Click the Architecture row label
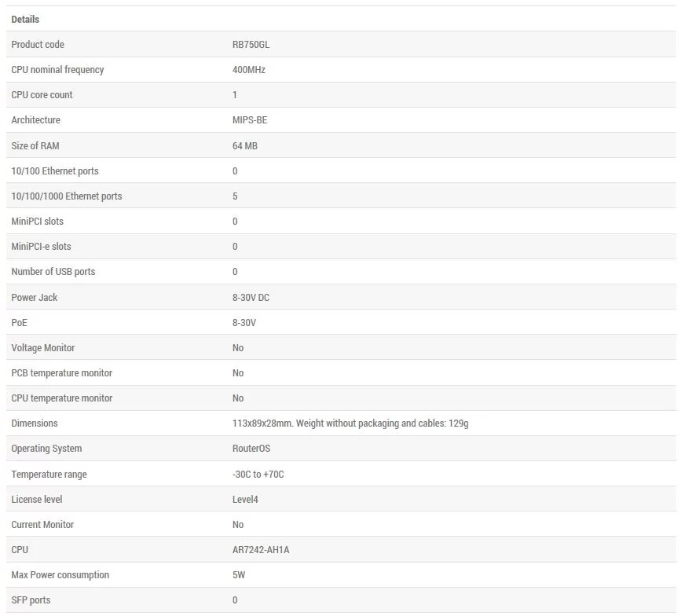The image size is (685, 616). coord(36,120)
